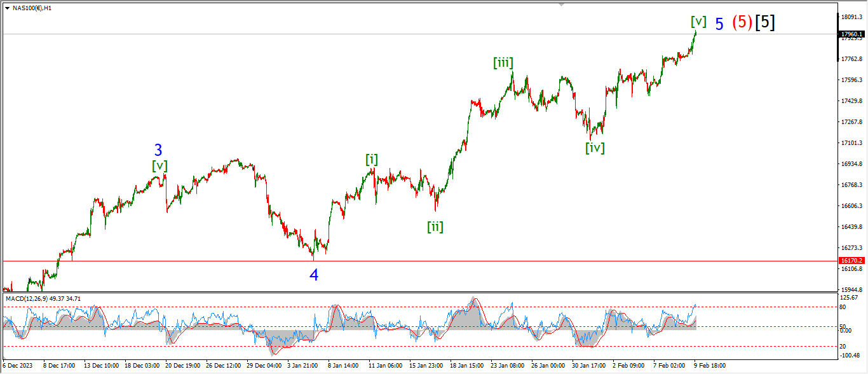The image size is (868, 374).
Task: Select the green [v] label under wave 3
Action: tap(159, 165)
